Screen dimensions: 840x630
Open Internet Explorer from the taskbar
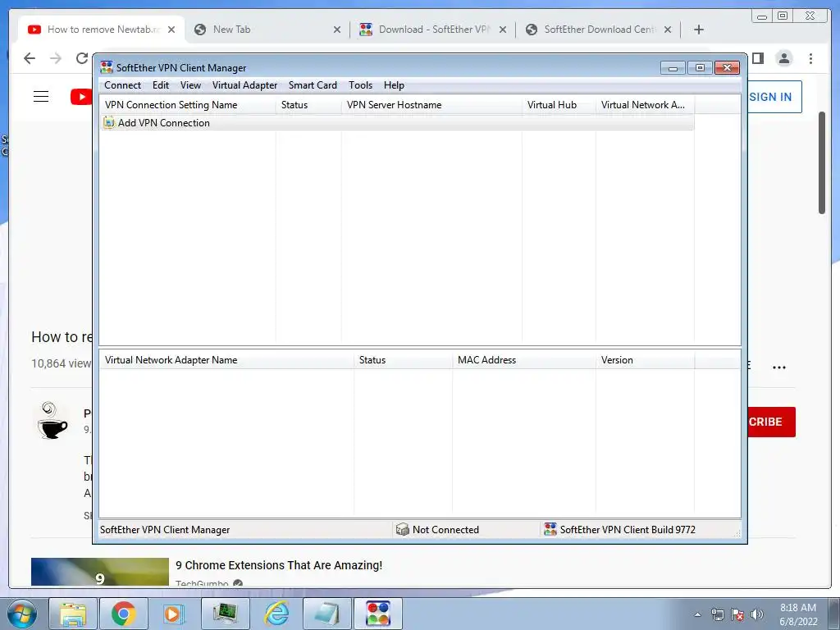pos(276,614)
